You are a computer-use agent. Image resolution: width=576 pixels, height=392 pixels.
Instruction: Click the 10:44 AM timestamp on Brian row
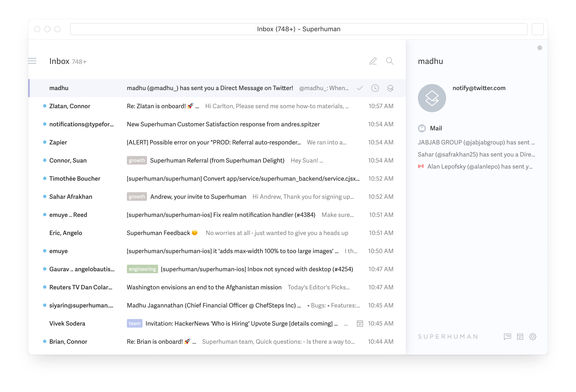pyautogui.click(x=381, y=342)
